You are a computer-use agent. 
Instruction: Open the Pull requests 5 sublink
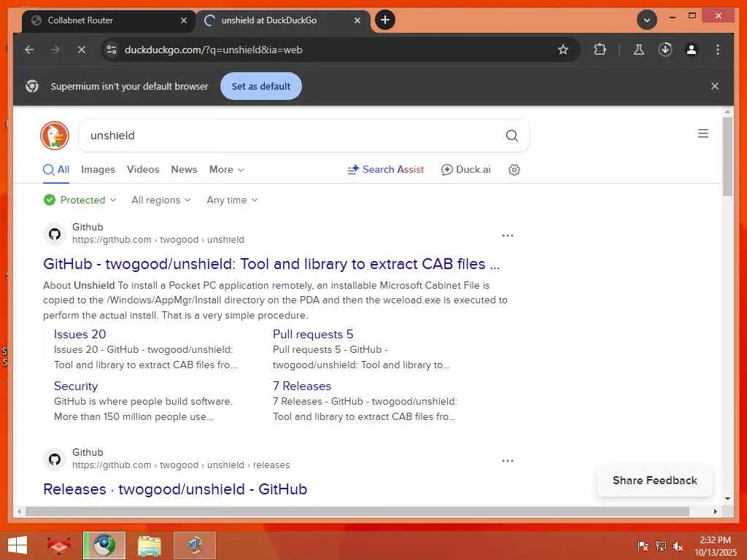(x=313, y=334)
